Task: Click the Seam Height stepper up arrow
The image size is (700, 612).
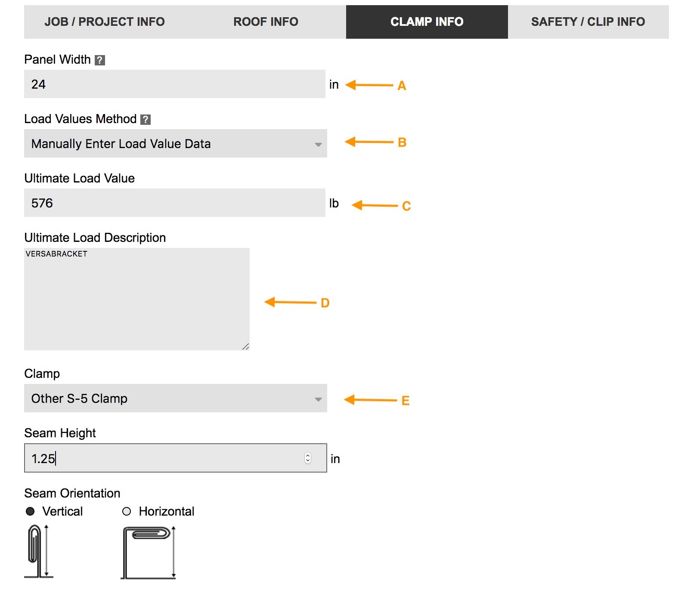Action: [307, 456]
